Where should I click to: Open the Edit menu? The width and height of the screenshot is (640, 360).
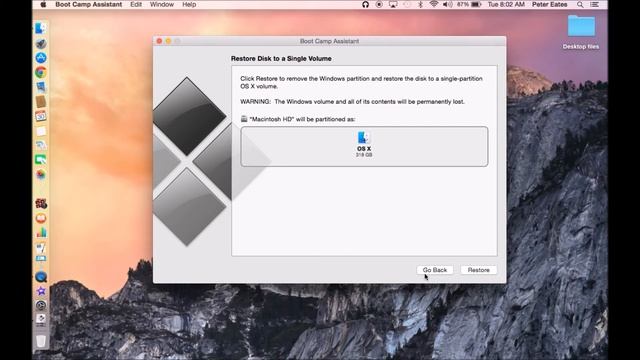click(136, 4)
